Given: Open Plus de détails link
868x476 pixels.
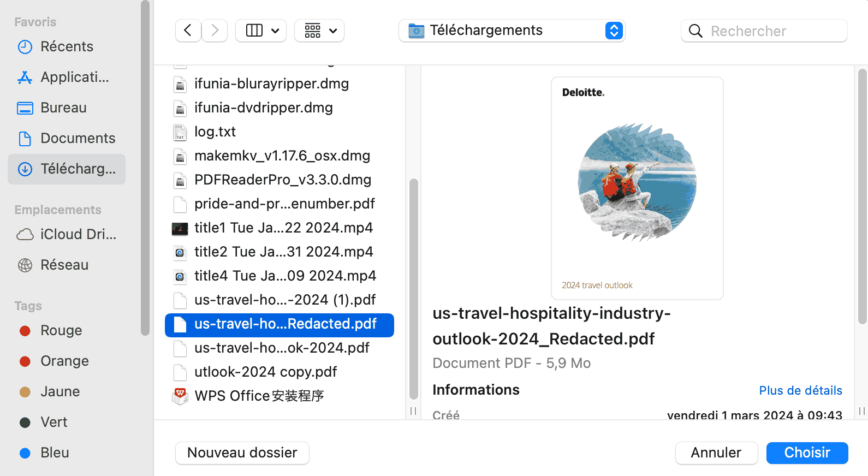Looking at the screenshot, I should [x=800, y=390].
